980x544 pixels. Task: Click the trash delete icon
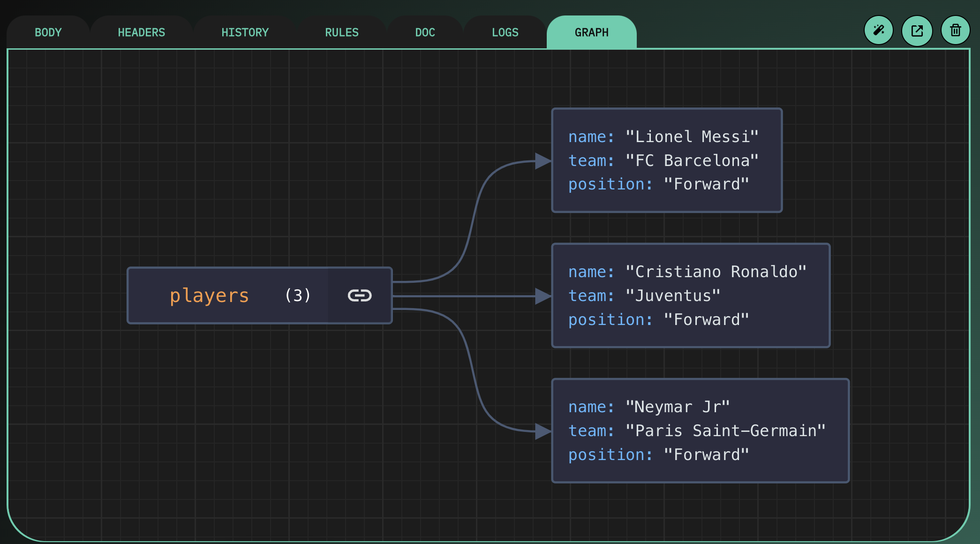click(x=956, y=31)
